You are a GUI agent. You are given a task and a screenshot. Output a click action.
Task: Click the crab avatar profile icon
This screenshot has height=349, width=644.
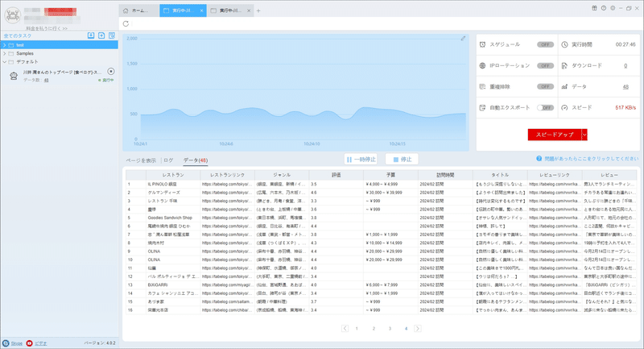pos(12,15)
